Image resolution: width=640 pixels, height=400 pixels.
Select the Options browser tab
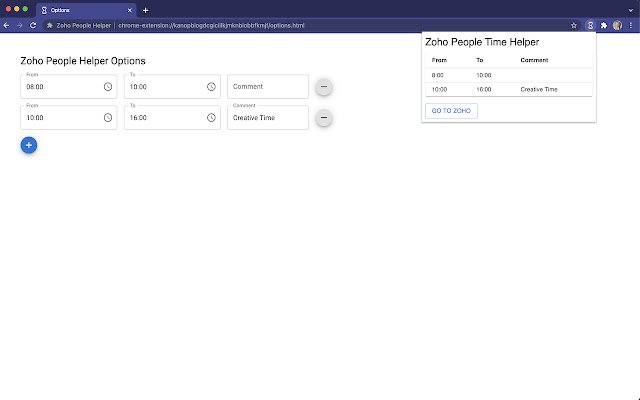coord(86,10)
